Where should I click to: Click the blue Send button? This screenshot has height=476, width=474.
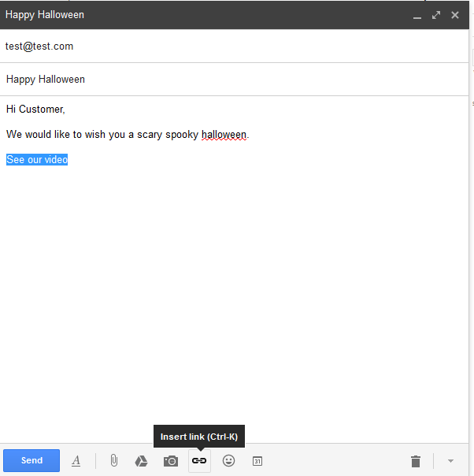click(31, 460)
